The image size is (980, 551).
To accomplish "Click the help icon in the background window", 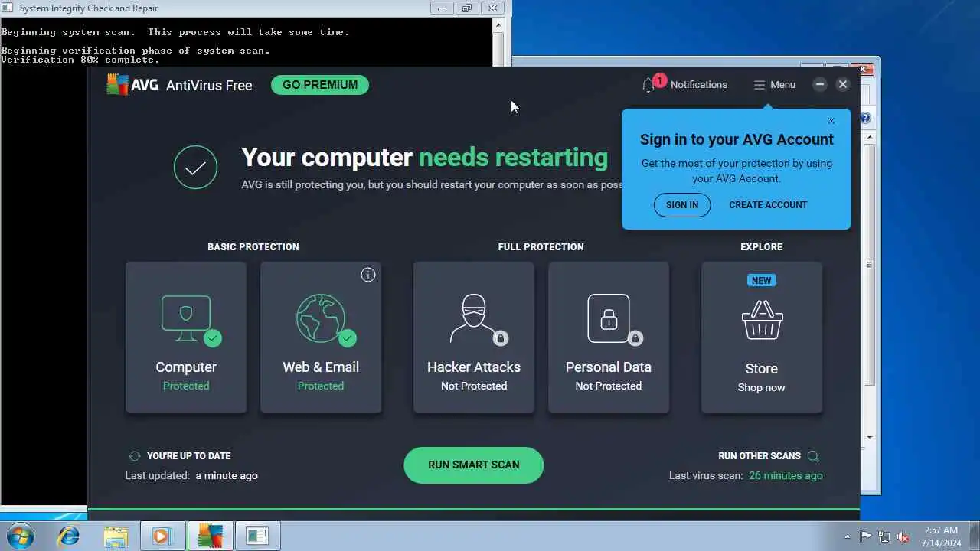I will tap(865, 118).
